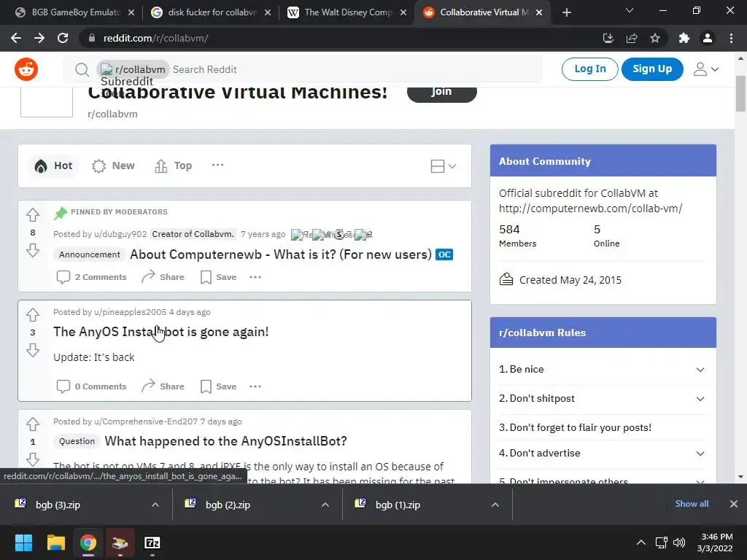Image resolution: width=747 pixels, height=560 pixels.
Task: Open more sort options ellipsis
Action: pyautogui.click(x=217, y=166)
